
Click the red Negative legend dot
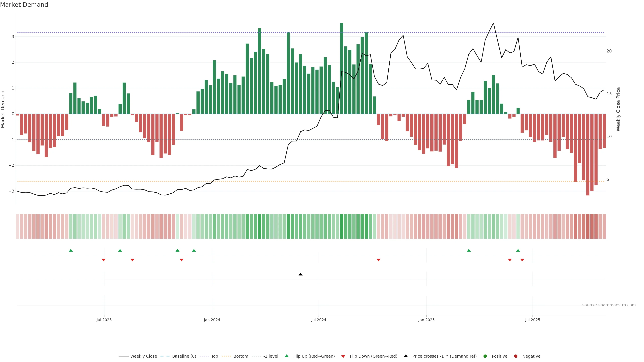[516, 356]
